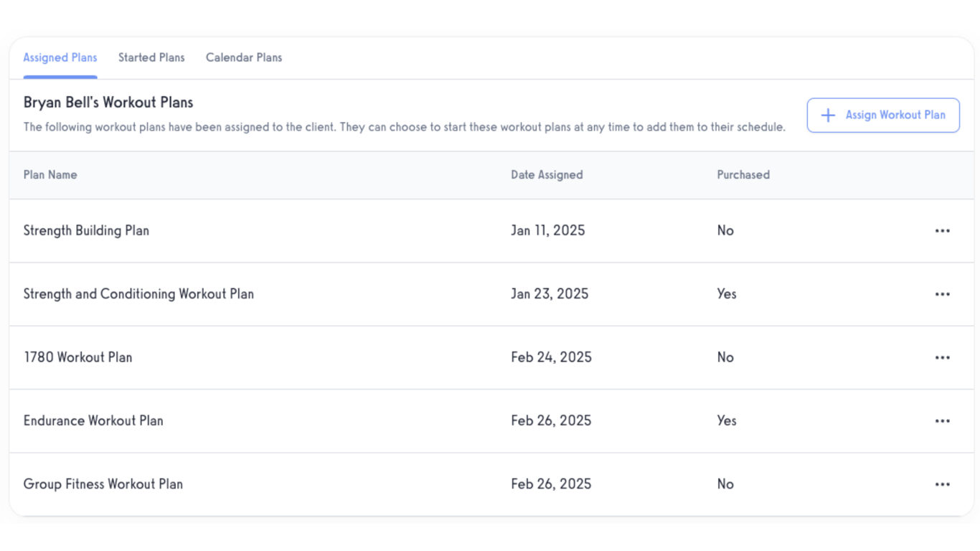This screenshot has width=980, height=551.
Task: Click the Jan 11, 2025 assigned date
Action: click(548, 231)
